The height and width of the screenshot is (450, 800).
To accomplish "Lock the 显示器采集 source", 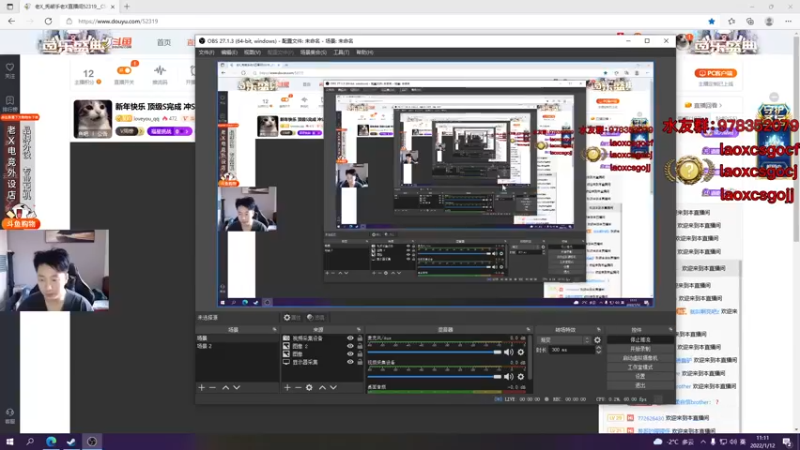I will 360,362.
